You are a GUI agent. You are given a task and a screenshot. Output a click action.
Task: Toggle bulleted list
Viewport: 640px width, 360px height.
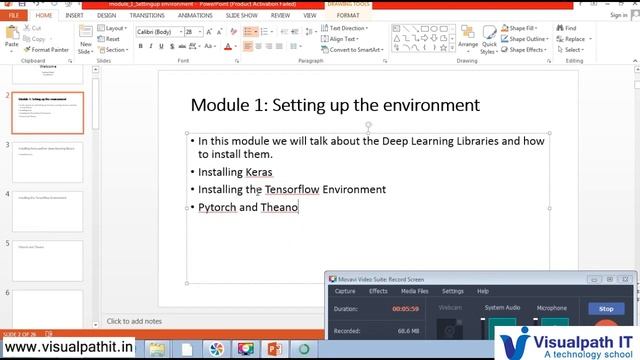[248, 32]
